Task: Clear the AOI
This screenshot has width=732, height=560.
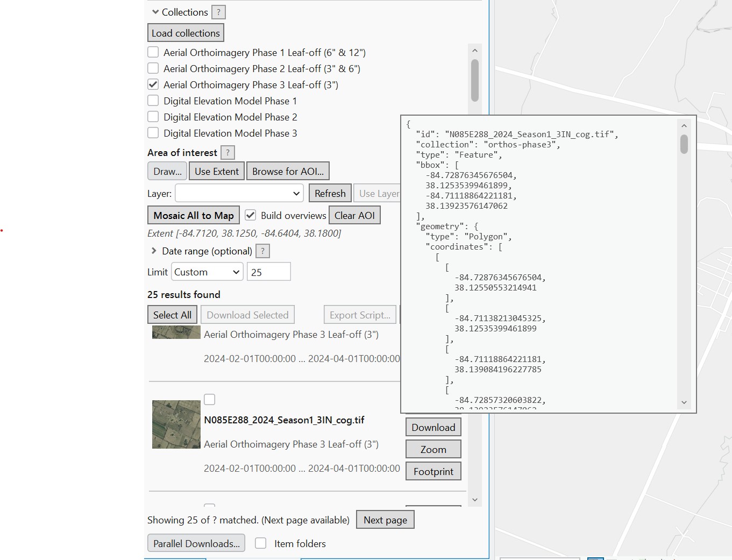Action: coord(354,215)
